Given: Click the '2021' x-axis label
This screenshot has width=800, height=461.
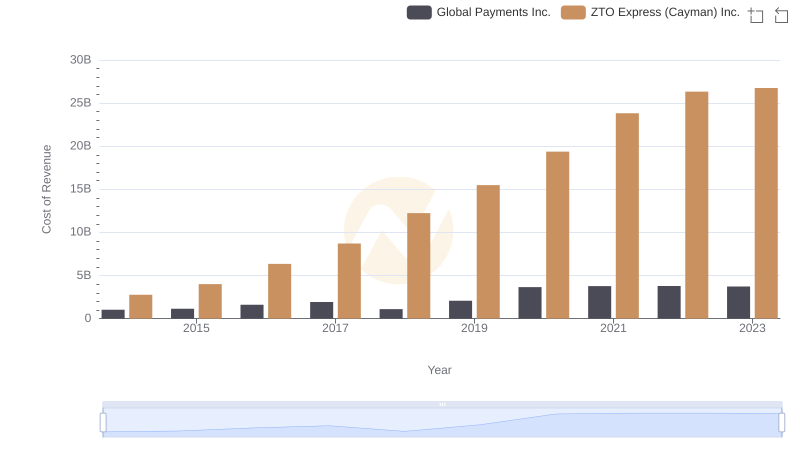Looking at the screenshot, I should pyautogui.click(x=613, y=328).
